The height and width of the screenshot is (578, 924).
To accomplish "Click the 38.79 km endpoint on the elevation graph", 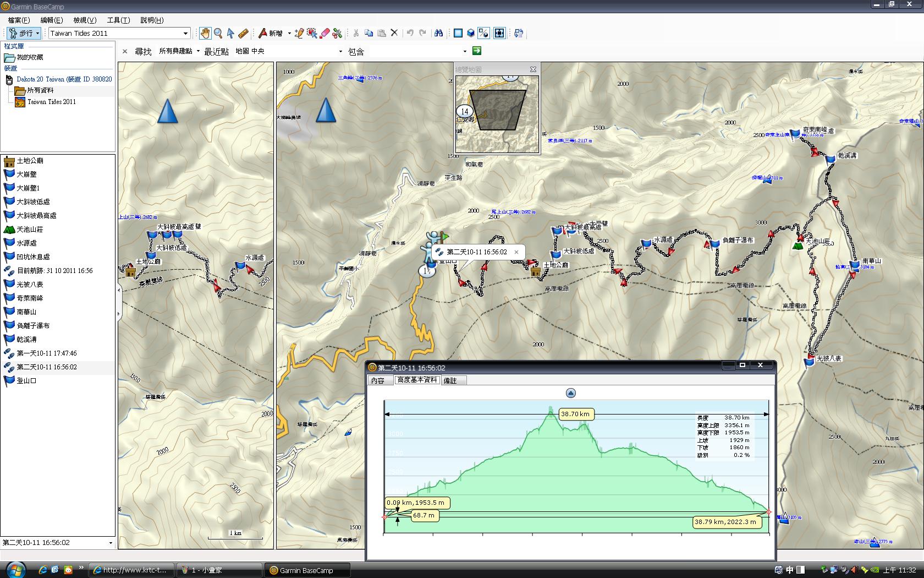I will click(x=768, y=512).
